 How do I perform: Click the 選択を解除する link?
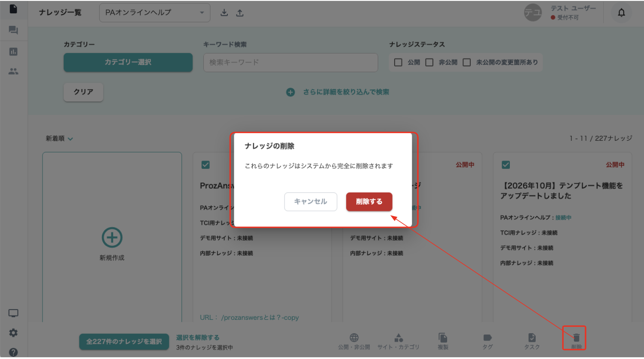pos(198,337)
